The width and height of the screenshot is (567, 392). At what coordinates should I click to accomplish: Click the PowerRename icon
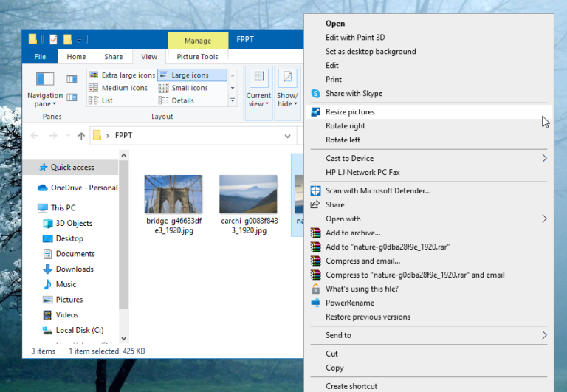tap(316, 303)
